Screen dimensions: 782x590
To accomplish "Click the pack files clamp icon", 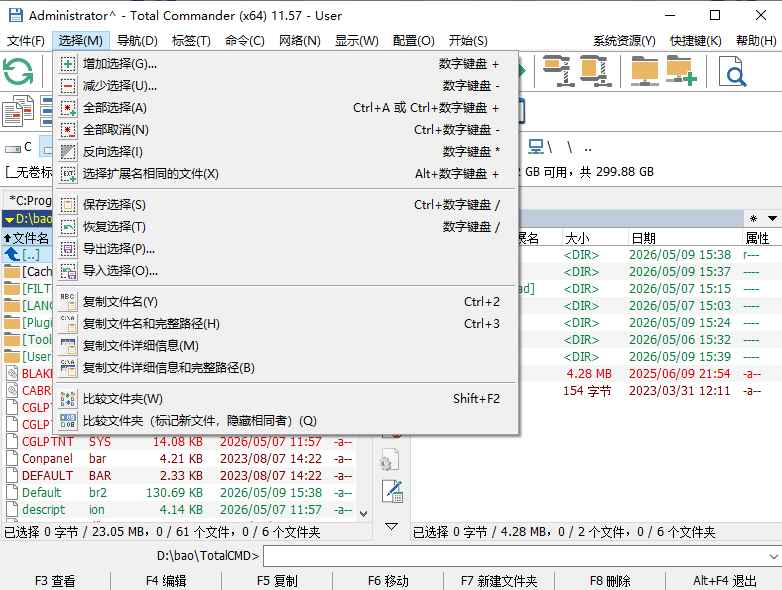I will [557, 71].
